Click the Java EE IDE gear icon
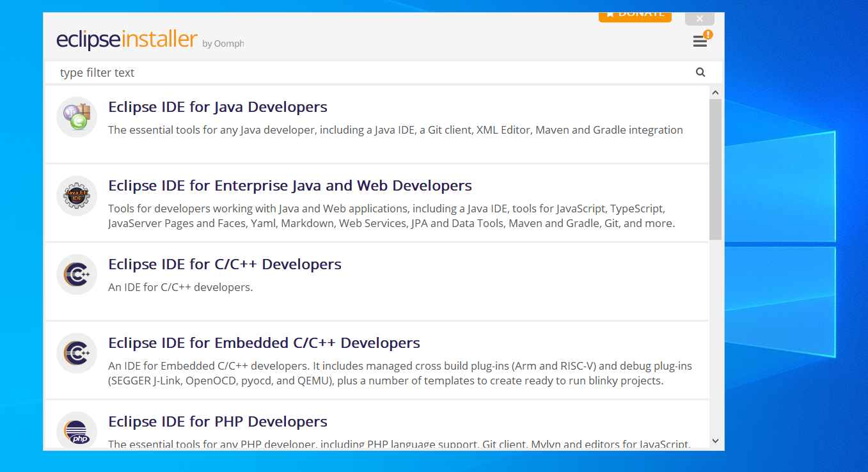 [77, 196]
